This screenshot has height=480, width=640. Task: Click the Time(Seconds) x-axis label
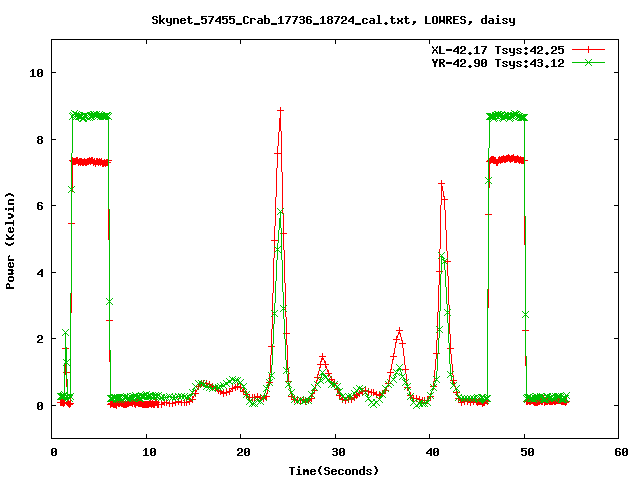pos(334,471)
